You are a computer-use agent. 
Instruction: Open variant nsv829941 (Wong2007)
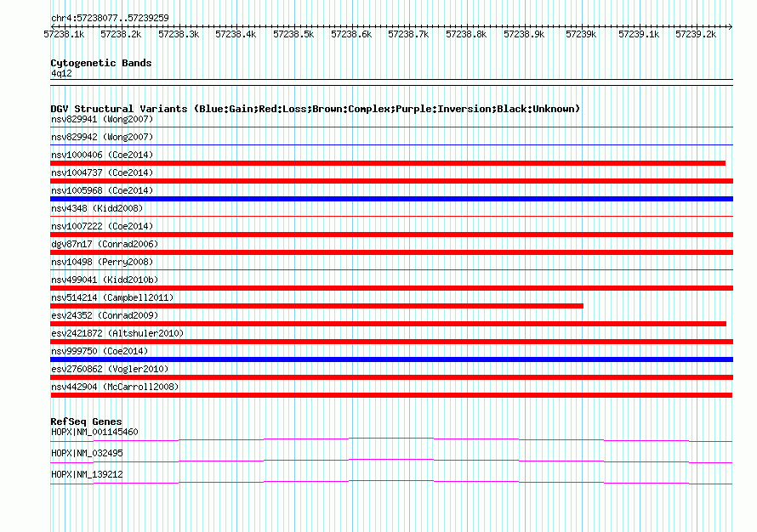point(102,119)
